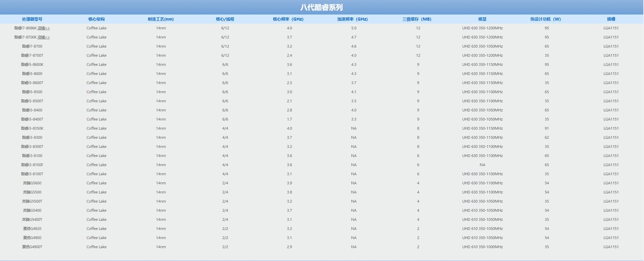Select the 酷睿i3-8100 model cell
The image size is (644, 261).
[32, 156]
